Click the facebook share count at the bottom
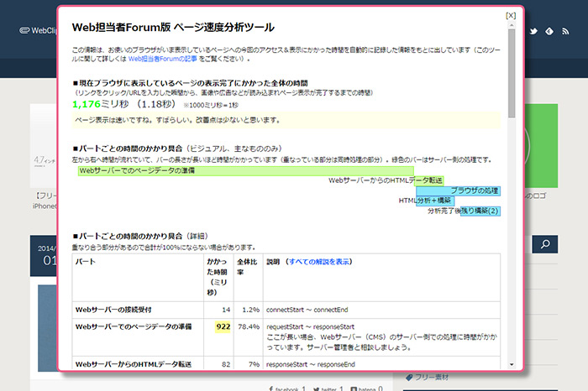 click(x=287, y=388)
